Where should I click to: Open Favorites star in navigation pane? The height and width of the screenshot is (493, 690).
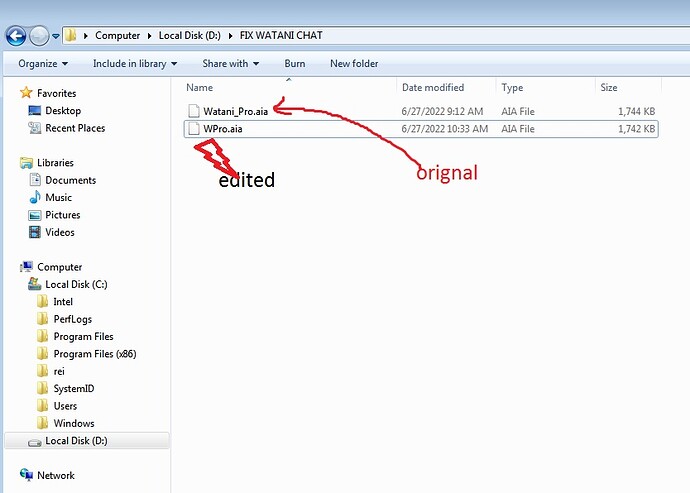(26, 93)
